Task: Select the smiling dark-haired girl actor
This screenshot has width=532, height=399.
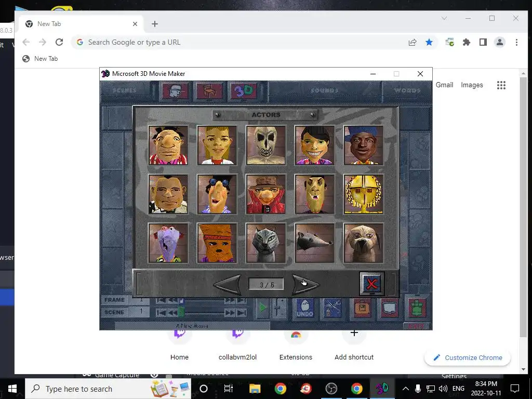Action: [x=314, y=145]
